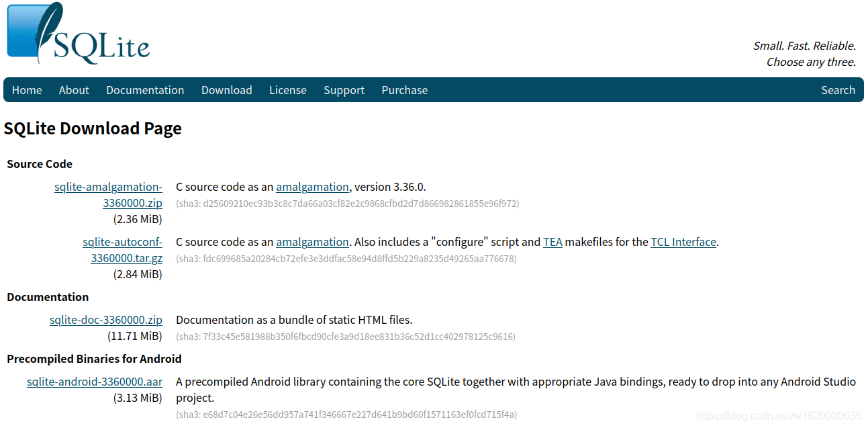Click the (2.84 MiB) file size
The image size is (868, 428).
click(138, 274)
